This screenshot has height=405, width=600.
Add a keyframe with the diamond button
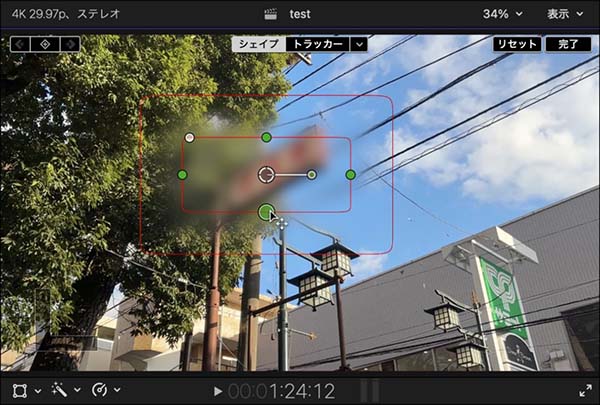pyautogui.click(x=44, y=44)
